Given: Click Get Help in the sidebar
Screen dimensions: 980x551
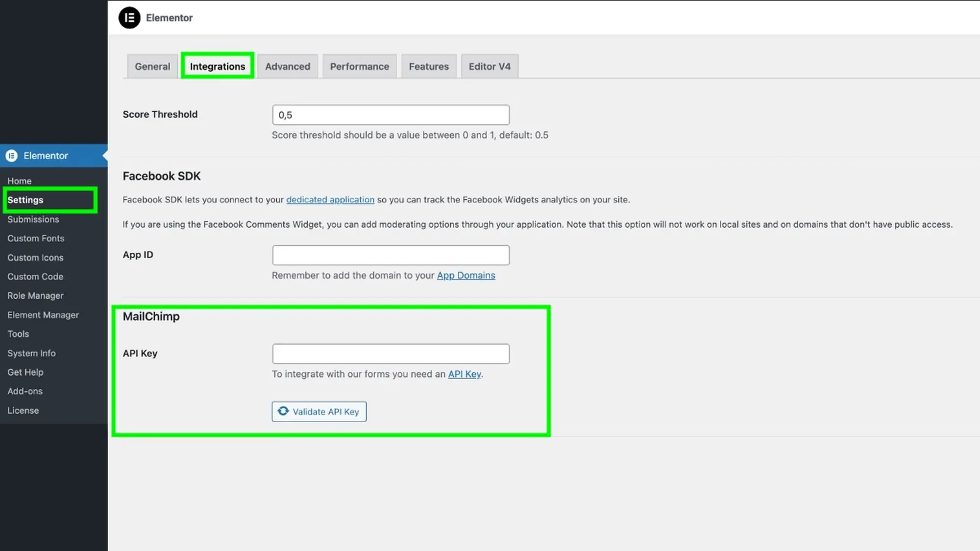Looking at the screenshot, I should [25, 372].
